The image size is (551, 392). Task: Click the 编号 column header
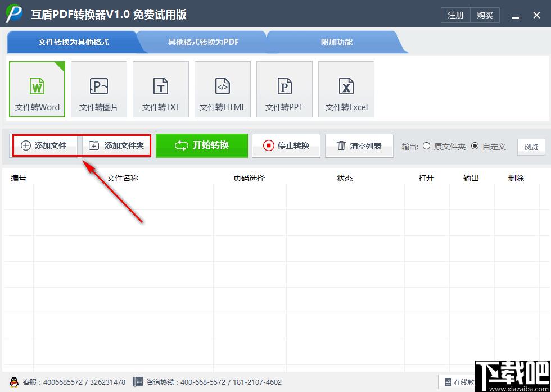(18, 178)
